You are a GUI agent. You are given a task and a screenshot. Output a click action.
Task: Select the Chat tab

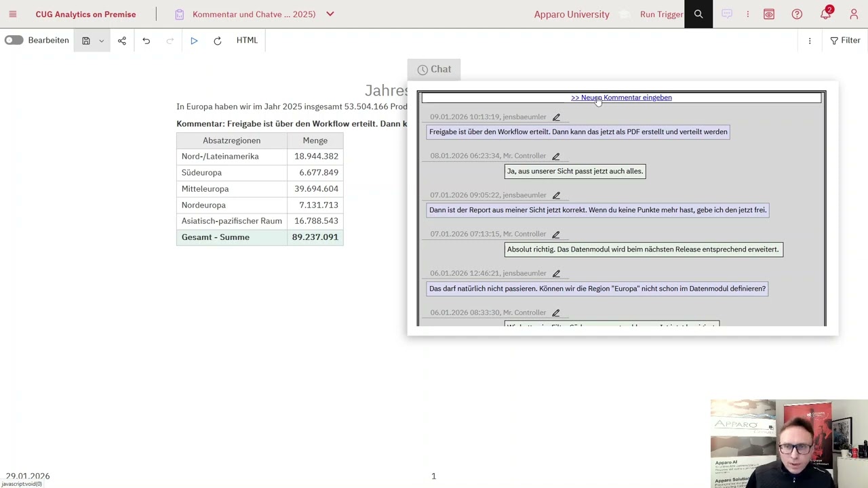[x=434, y=69]
